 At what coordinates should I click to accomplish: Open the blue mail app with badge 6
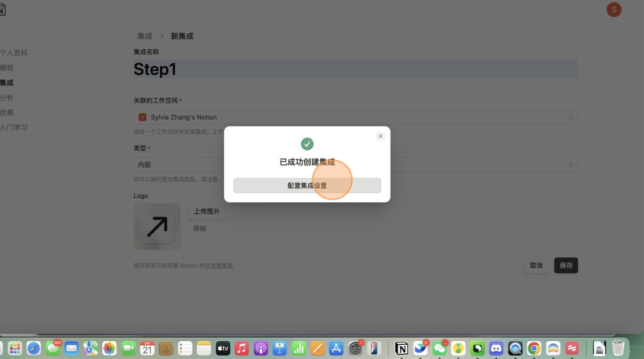click(x=420, y=349)
